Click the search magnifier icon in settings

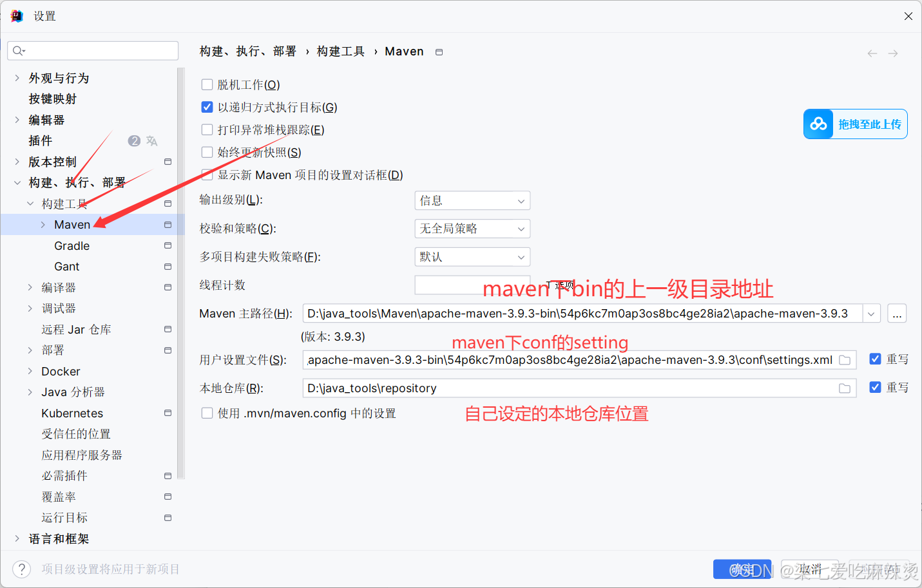point(19,51)
